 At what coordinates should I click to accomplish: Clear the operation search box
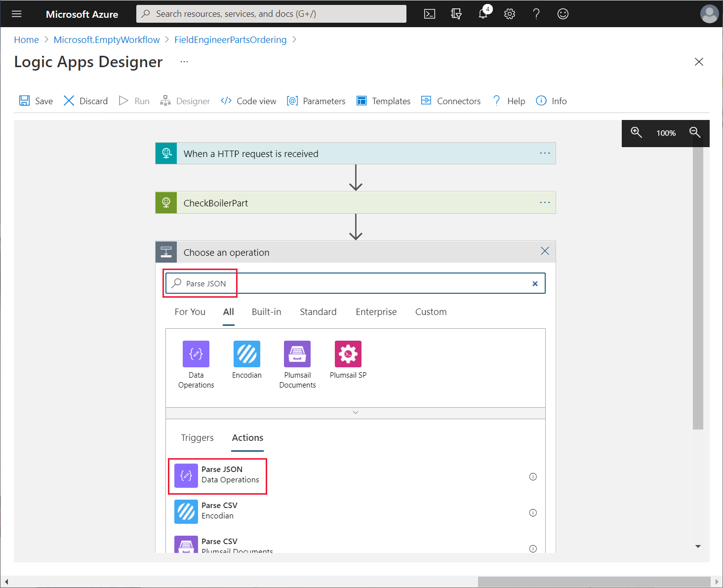[535, 283]
